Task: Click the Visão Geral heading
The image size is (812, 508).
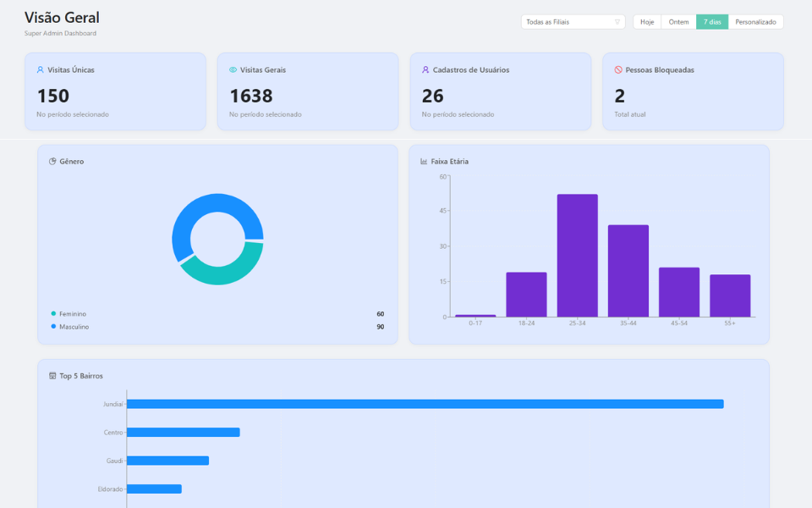Action: [x=62, y=17]
